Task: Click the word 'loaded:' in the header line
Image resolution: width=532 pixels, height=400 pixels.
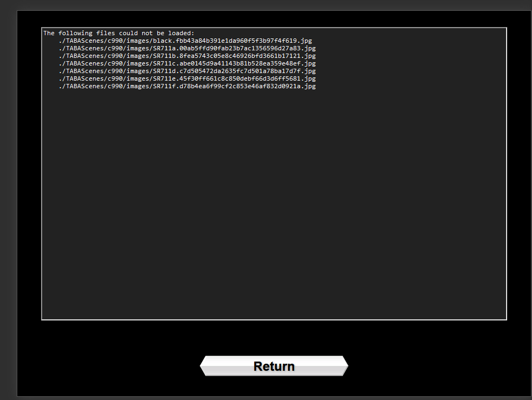Action: [181, 33]
